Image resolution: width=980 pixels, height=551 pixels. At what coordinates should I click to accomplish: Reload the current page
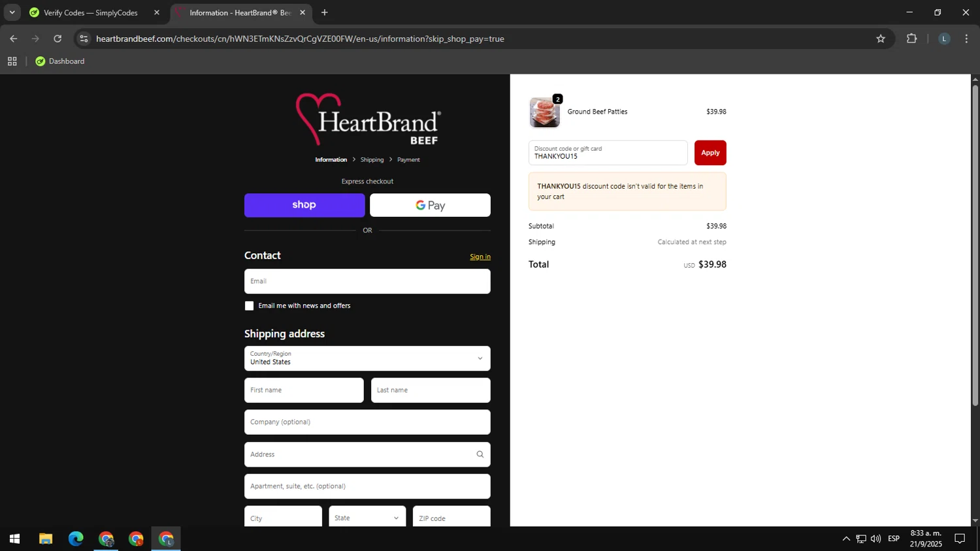[57, 39]
